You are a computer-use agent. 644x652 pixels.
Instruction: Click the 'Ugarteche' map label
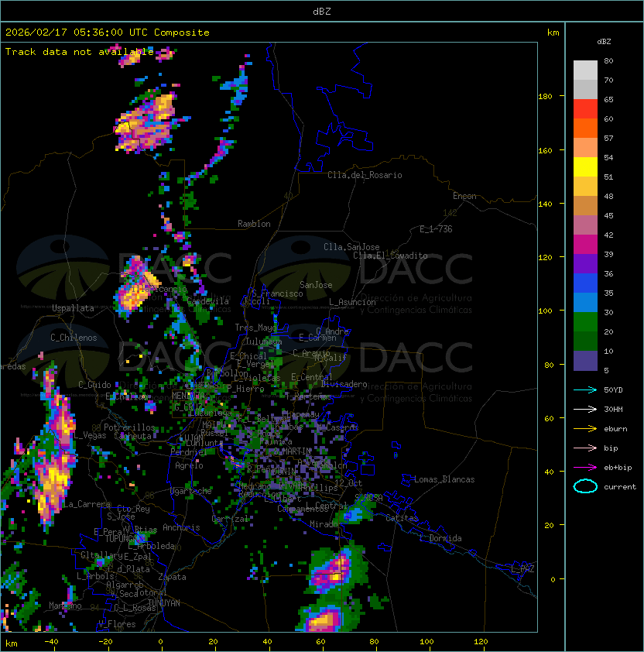191,491
